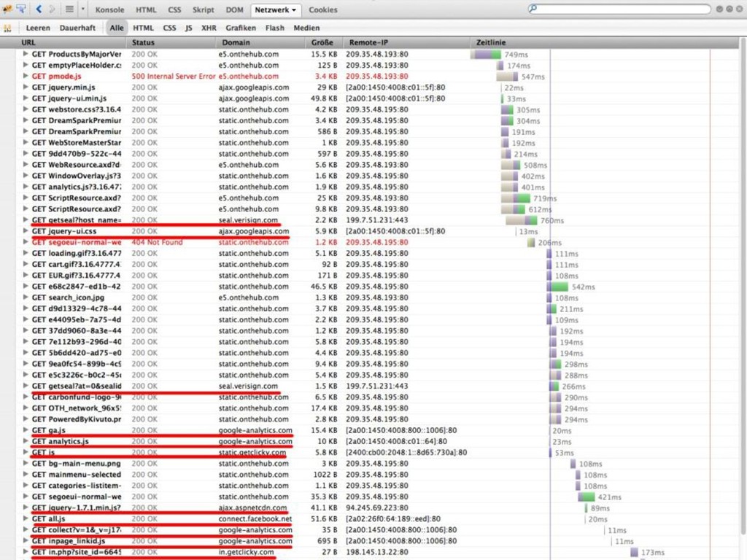The height and width of the screenshot is (560, 747).
Task: Click the 51.6 KB size cell
Action: pyautogui.click(x=324, y=518)
